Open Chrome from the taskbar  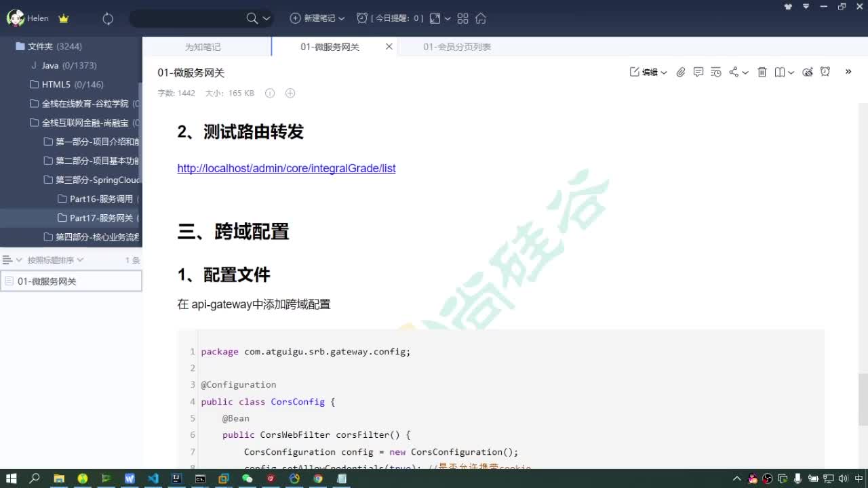tap(318, 479)
